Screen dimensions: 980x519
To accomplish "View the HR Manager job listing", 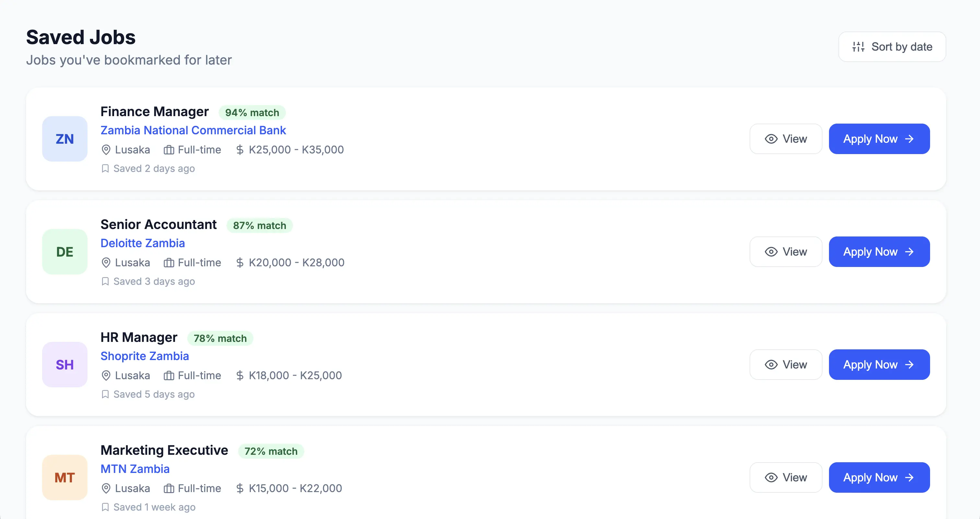I will click(786, 364).
